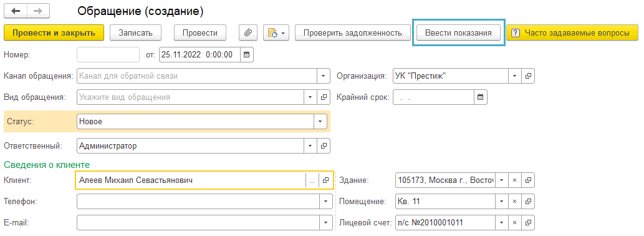Viewport: 644px width, 236px height.
Task: Click into the Телефон input field
Action: click(x=197, y=202)
